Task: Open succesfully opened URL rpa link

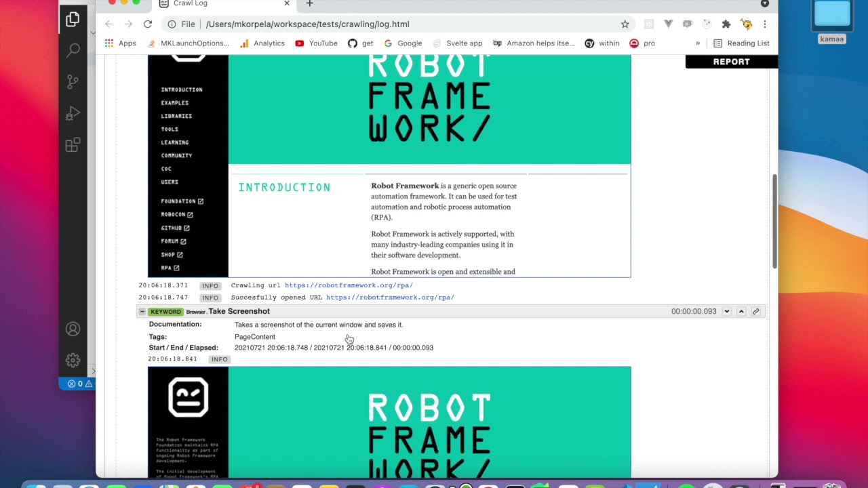Action: click(x=390, y=298)
